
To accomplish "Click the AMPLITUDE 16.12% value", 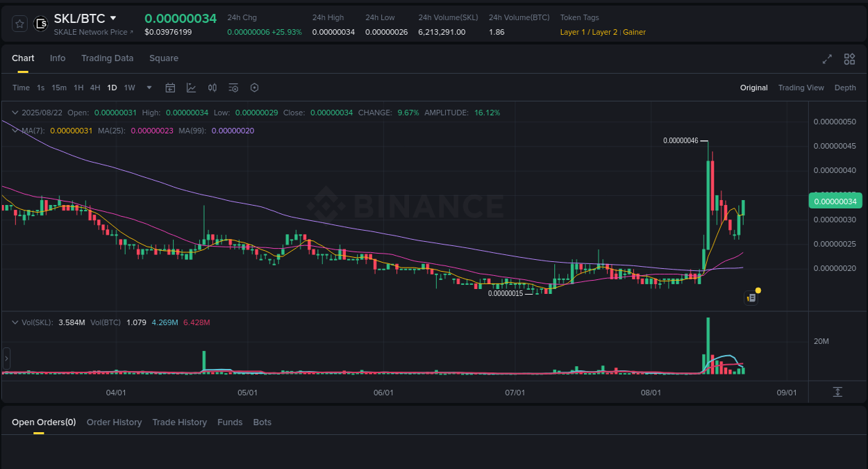I will click(x=487, y=113).
